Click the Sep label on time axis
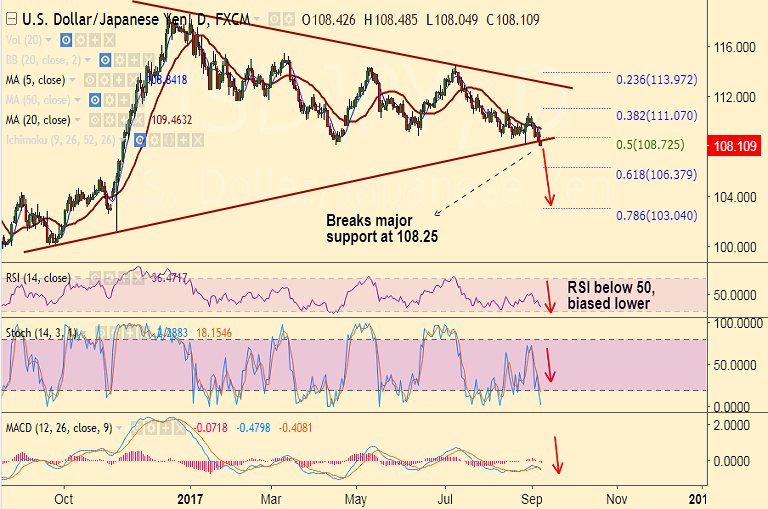The image size is (768, 509). (x=532, y=499)
